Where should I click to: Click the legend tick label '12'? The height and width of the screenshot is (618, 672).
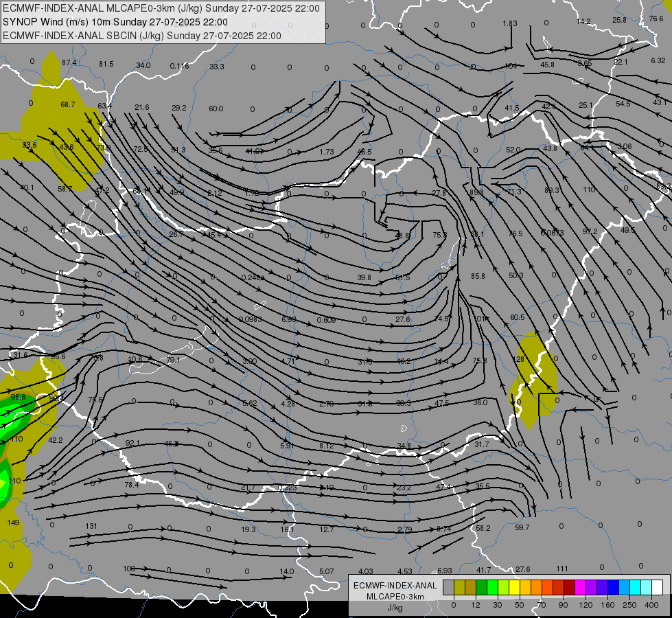coord(476,605)
